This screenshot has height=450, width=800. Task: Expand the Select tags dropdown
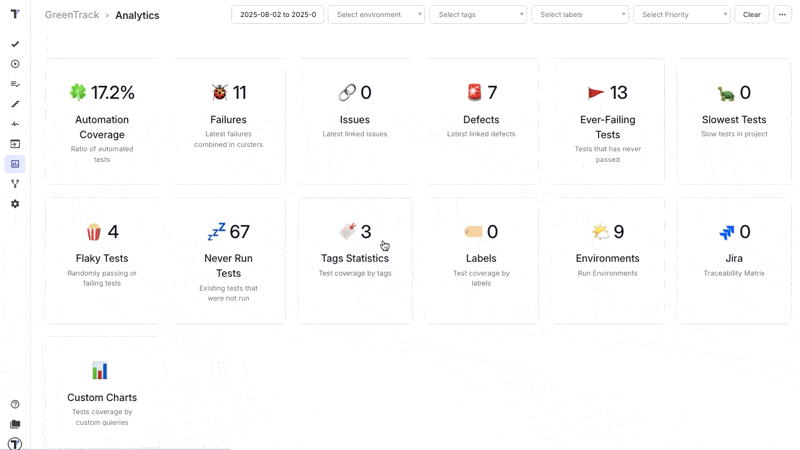(x=477, y=15)
